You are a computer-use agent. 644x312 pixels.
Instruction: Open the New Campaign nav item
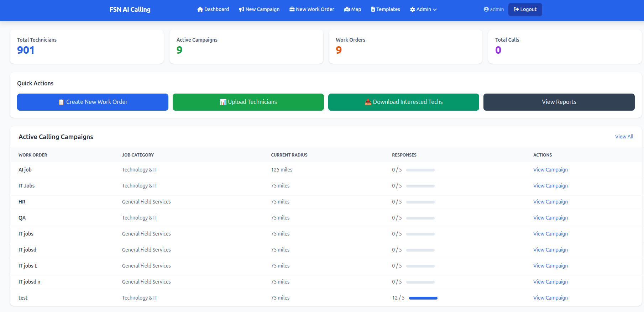click(259, 9)
